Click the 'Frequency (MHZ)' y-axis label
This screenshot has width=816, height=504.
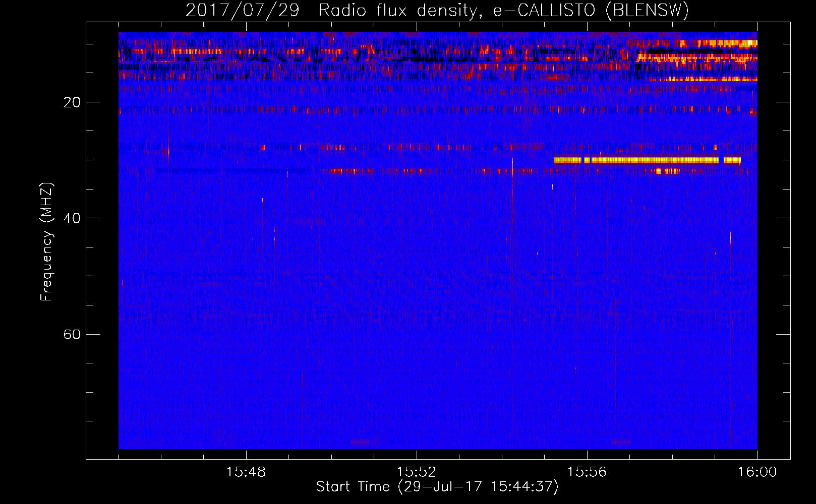click(x=46, y=242)
